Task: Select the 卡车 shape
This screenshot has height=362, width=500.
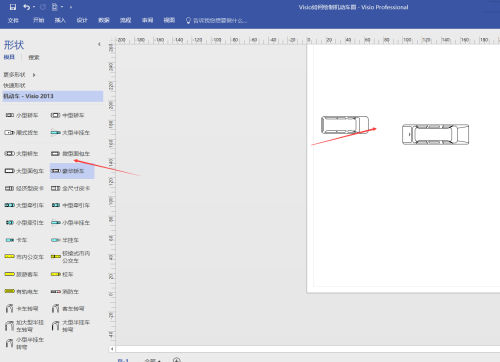Action: 17,240
